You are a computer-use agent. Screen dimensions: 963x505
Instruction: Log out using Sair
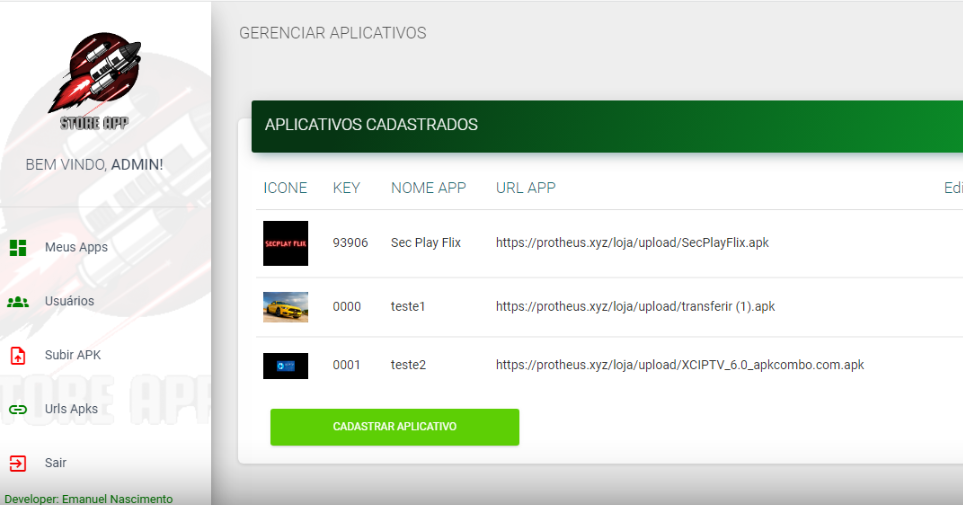[56, 463]
